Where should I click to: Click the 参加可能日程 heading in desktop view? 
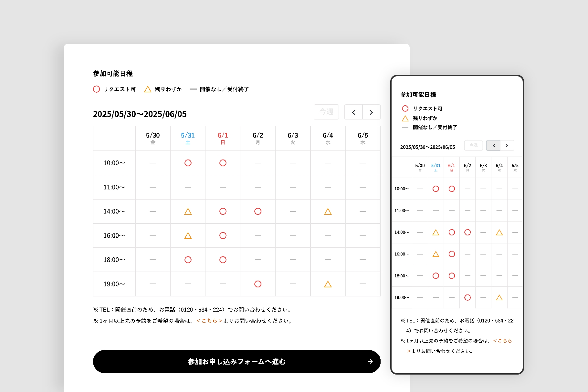click(113, 74)
